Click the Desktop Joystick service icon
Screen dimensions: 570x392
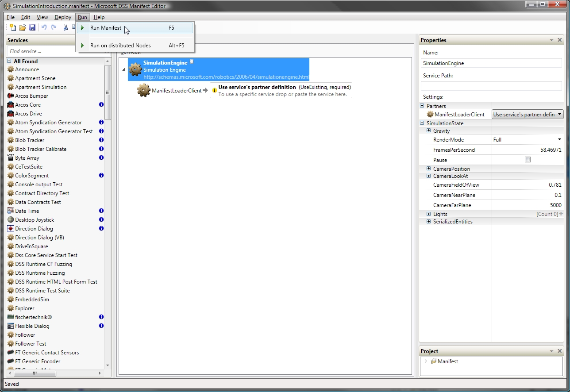pos(11,220)
